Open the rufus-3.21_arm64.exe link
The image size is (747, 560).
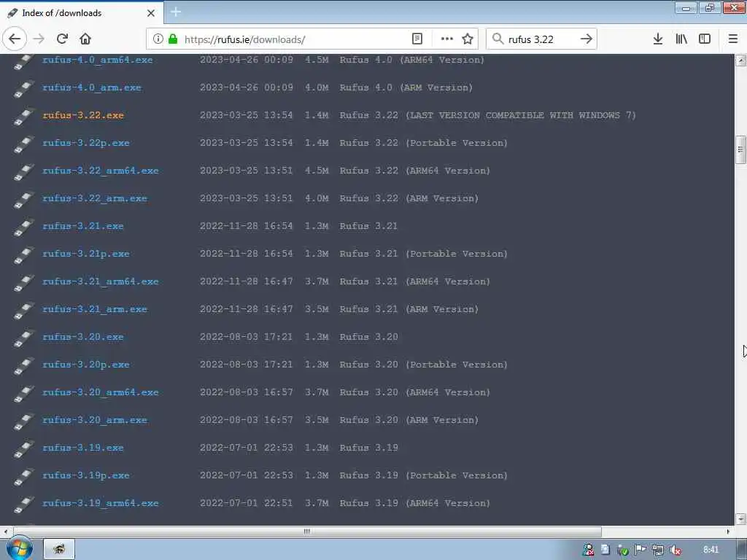pyautogui.click(x=101, y=281)
